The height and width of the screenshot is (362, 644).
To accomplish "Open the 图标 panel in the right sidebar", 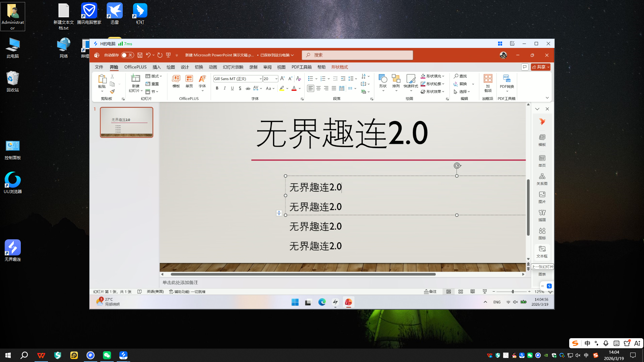I will 542,233.
